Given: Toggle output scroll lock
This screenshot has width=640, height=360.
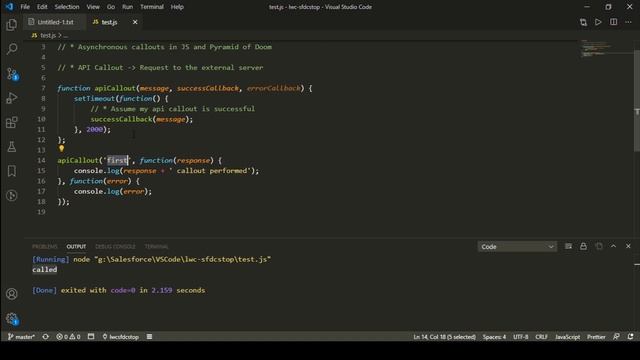Looking at the screenshot, I should (583, 246).
